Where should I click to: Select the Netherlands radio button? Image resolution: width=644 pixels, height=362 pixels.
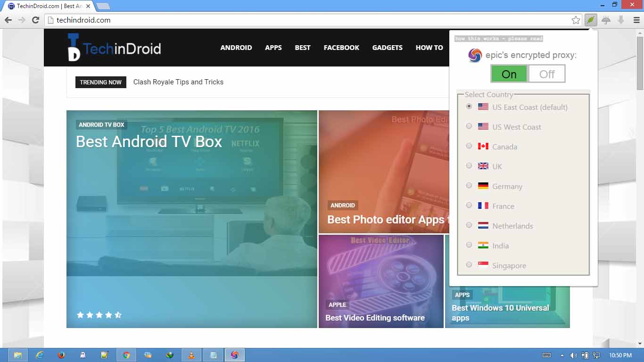point(469,225)
